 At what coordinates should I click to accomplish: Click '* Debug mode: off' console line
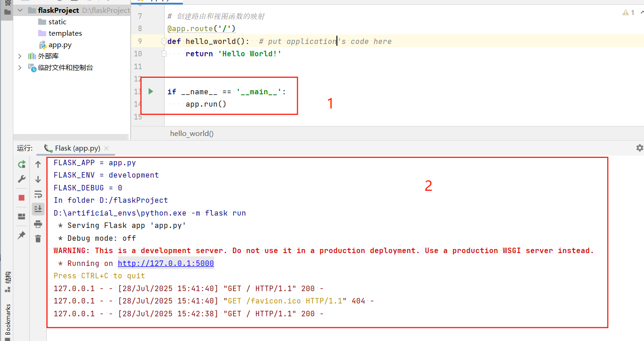(x=97, y=238)
